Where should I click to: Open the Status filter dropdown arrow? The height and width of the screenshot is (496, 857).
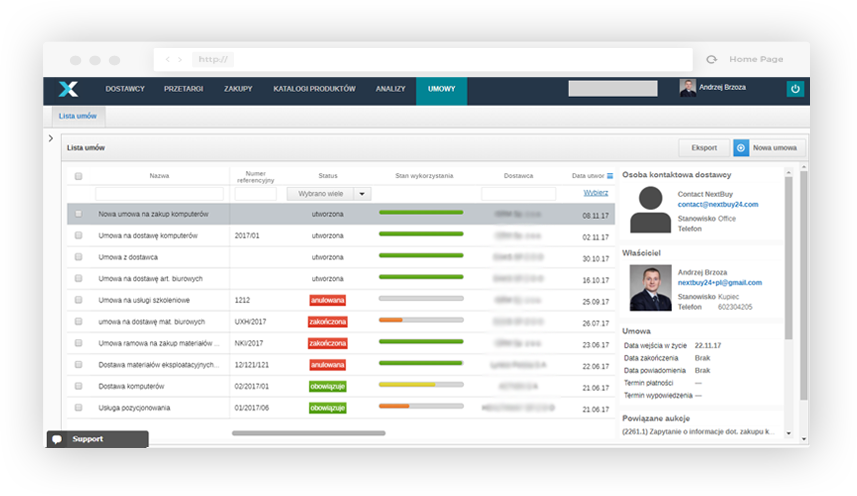[x=362, y=194]
